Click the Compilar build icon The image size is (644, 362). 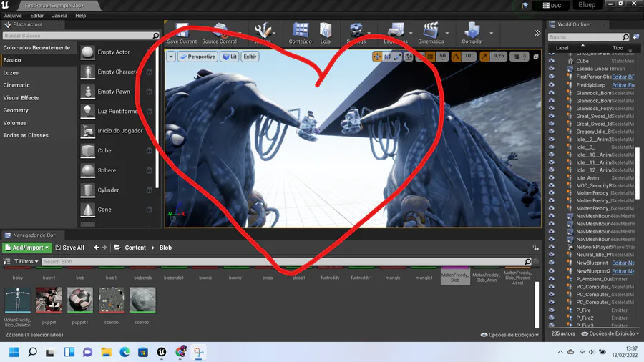(472, 31)
